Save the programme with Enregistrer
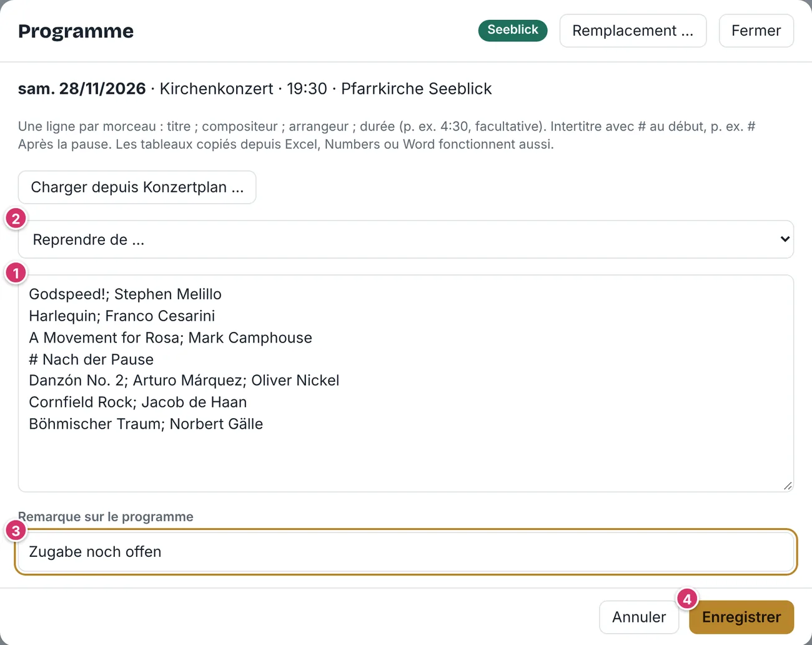The width and height of the screenshot is (812, 645). pyautogui.click(x=741, y=617)
